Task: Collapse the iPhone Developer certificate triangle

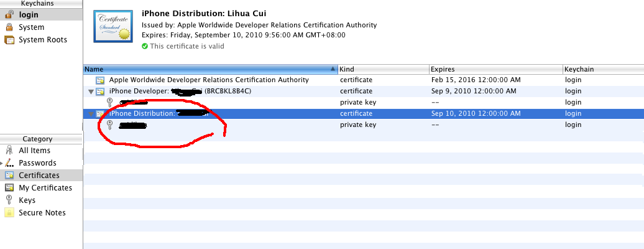Action: coord(91,92)
